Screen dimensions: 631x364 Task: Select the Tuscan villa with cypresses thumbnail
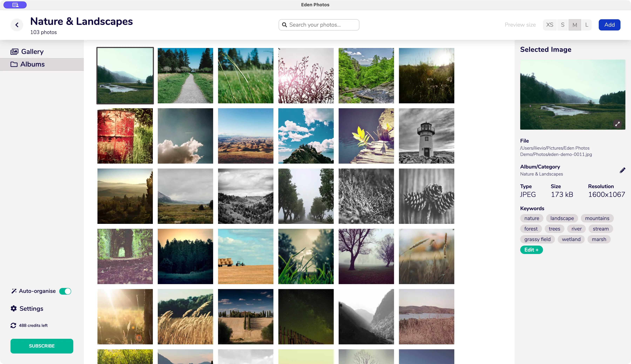pyautogui.click(x=246, y=317)
